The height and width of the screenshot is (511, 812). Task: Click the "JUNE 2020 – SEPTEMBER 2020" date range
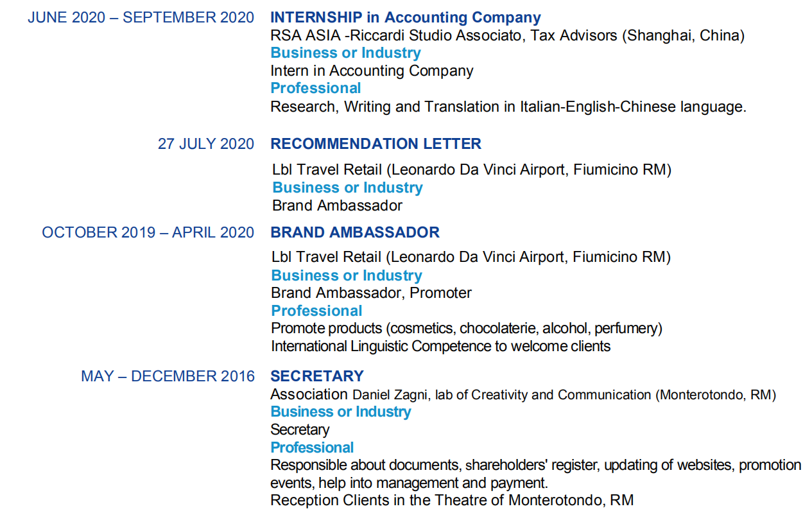click(141, 18)
